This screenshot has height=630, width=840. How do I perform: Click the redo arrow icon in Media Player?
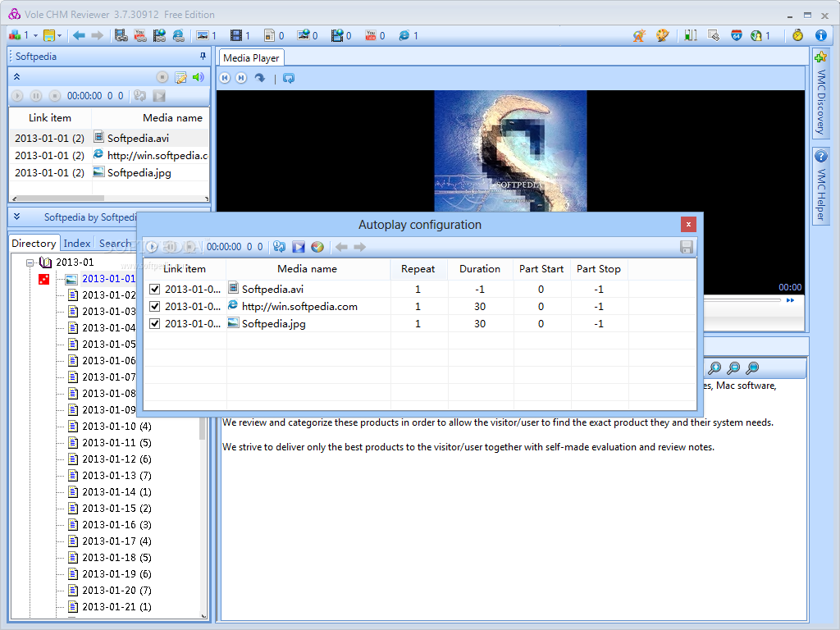[260, 78]
